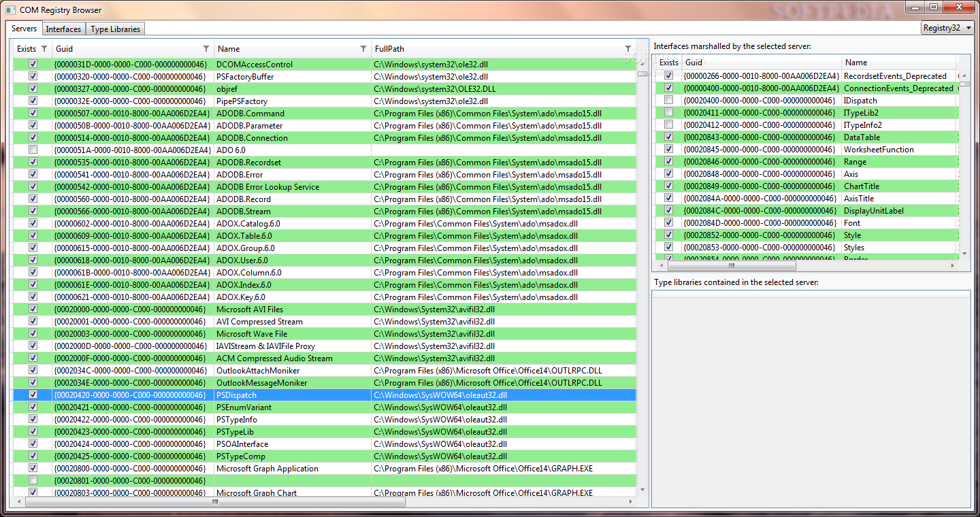Open the FullPath column filter icon
The width and height of the screenshot is (980, 517).
(628, 49)
